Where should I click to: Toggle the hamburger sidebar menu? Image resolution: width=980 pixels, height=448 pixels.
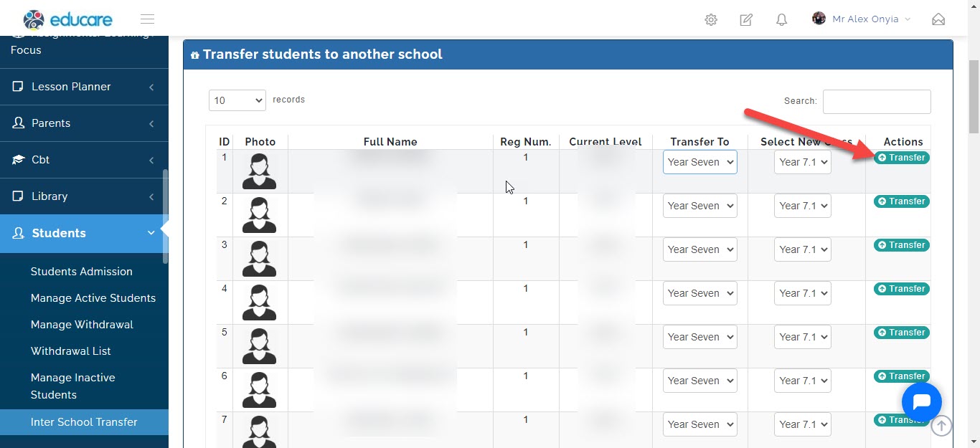pyautogui.click(x=147, y=19)
